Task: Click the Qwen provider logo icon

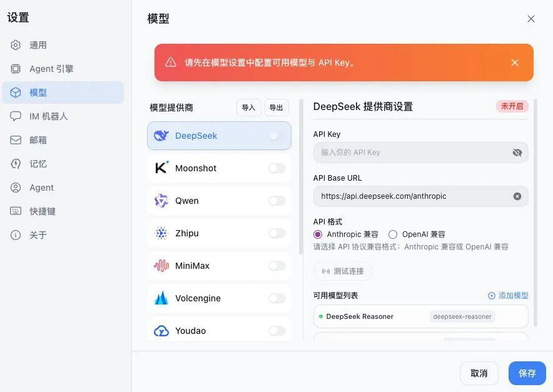Action: pyautogui.click(x=161, y=201)
